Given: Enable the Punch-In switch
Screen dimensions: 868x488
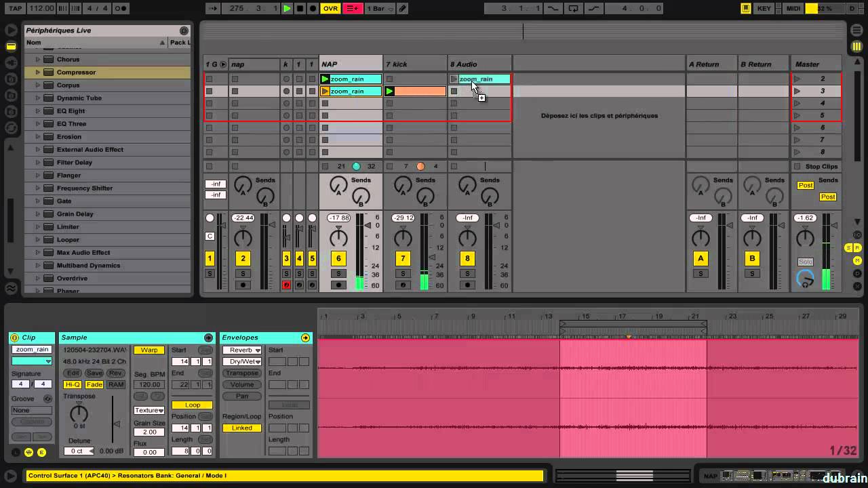Looking at the screenshot, I should click(x=553, y=8).
